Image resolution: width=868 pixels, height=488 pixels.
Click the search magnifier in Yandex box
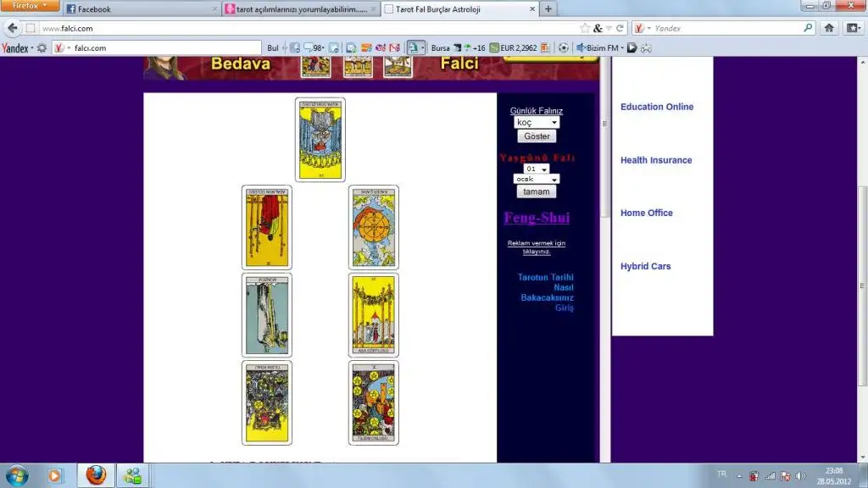pos(808,28)
